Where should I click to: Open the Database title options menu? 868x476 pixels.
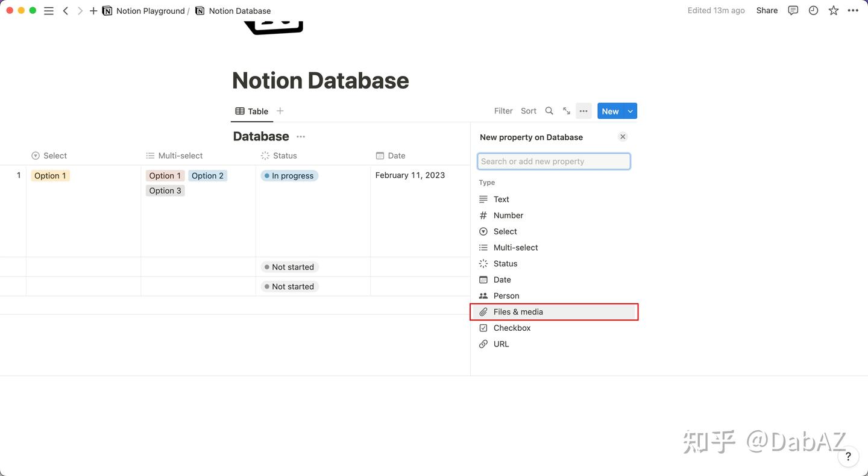(300, 136)
